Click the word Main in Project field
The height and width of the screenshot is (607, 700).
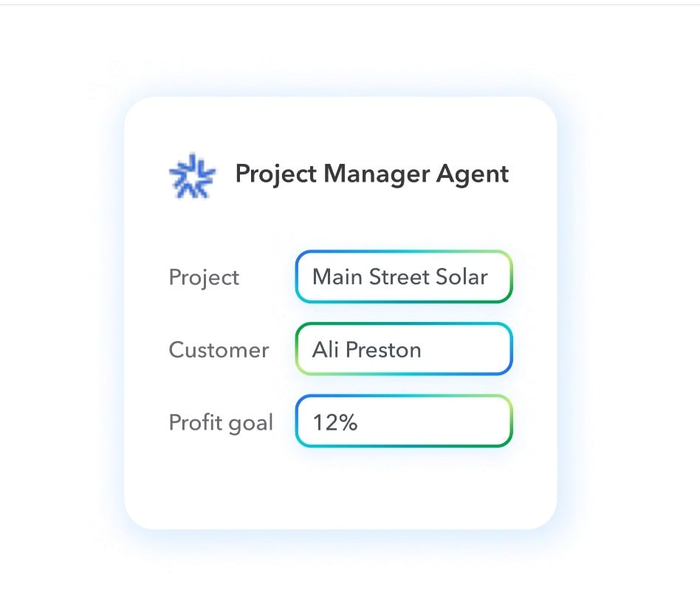[337, 277]
